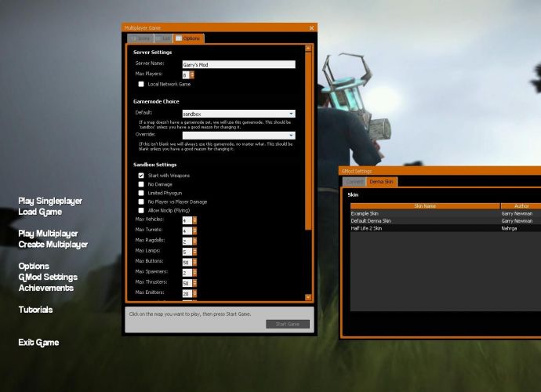Open Tutorials from main menu

click(35, 310)
